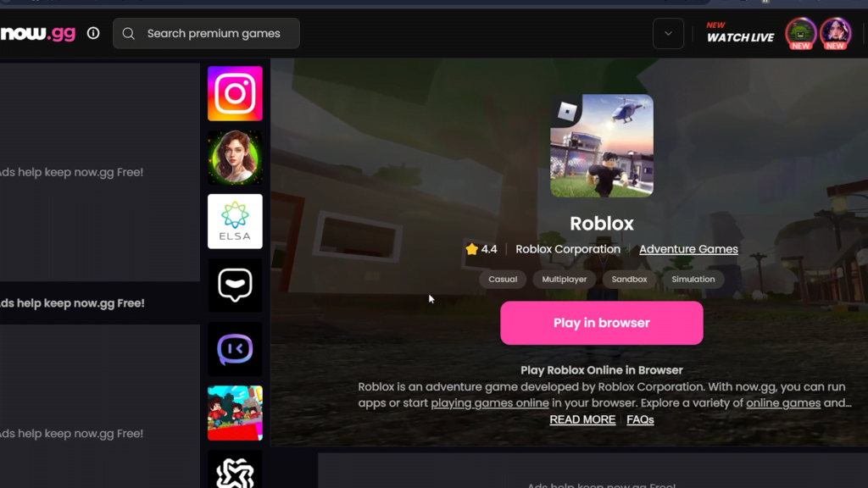This screenshot has width=868, height=488.
Task: Select the Simulation tag
Action: (x=693, y=280)
